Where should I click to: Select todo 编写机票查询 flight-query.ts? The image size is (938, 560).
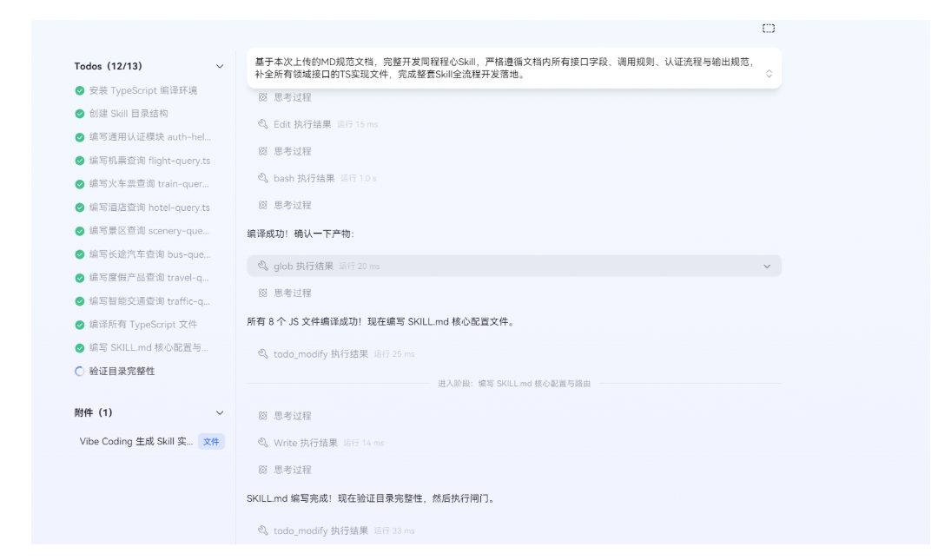149,161
